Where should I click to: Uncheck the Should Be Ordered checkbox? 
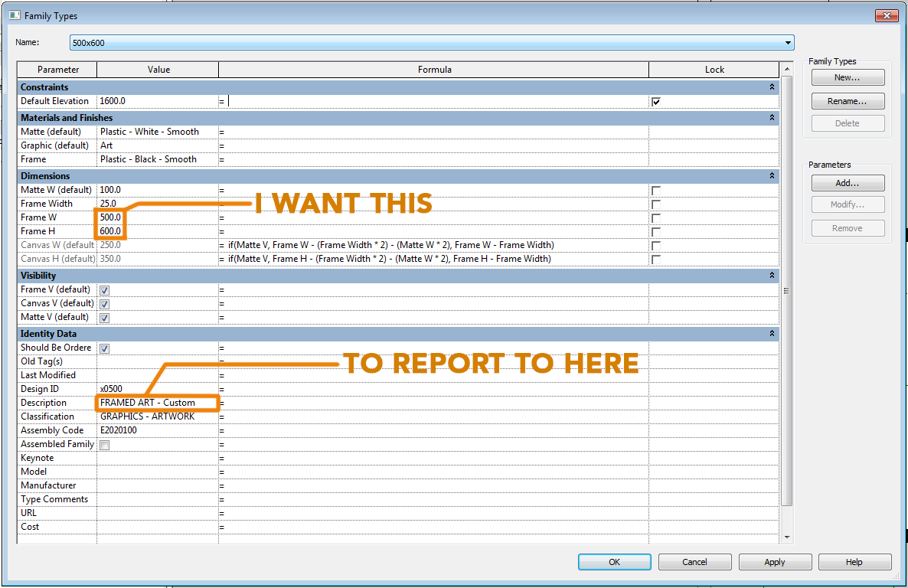coord(103,347)
